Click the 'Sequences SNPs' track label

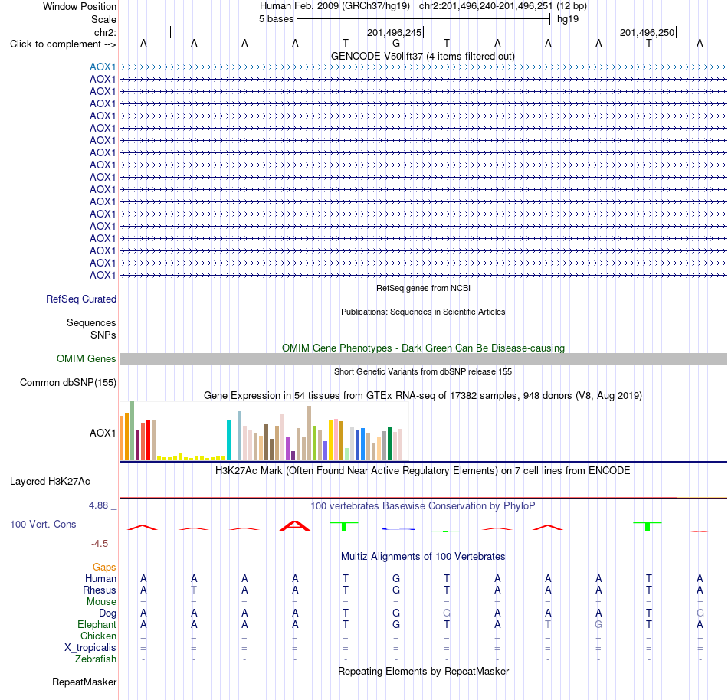[91, 329]
